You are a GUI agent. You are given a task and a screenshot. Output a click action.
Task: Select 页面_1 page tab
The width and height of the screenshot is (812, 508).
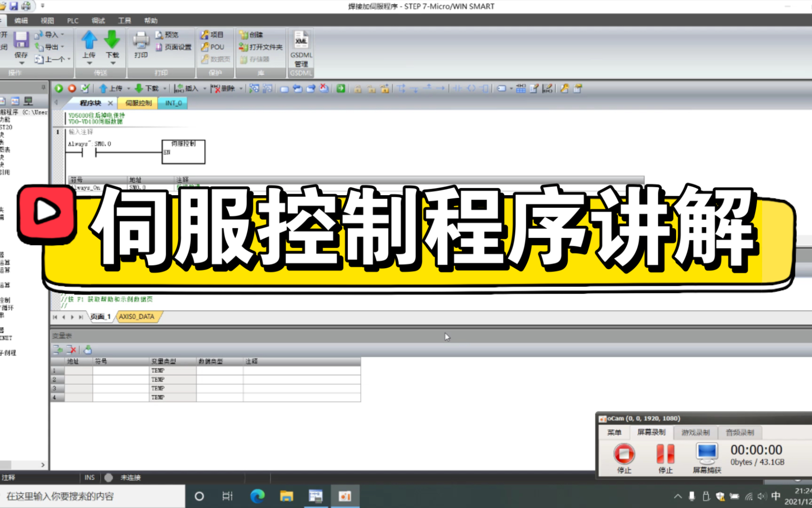click(x=100, y=317)
